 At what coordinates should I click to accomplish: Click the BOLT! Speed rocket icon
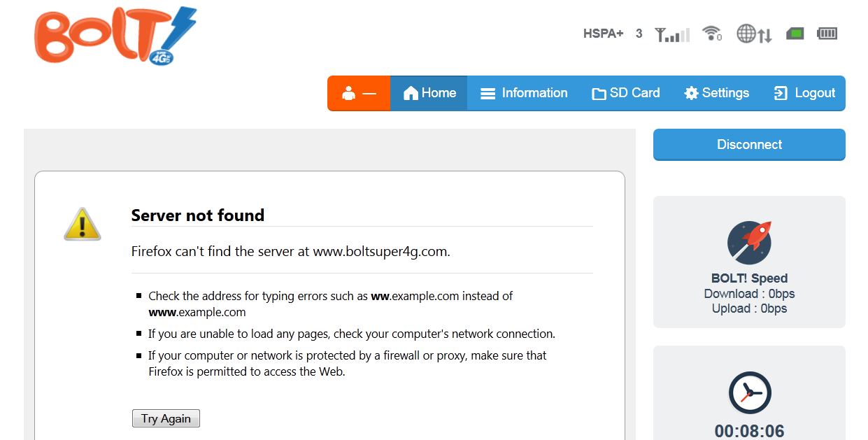pos(749,243)
